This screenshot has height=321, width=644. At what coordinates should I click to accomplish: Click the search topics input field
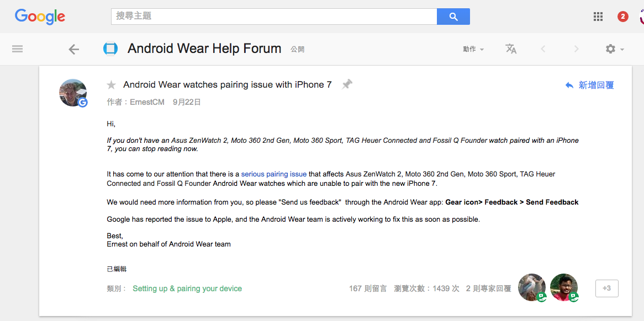coord(274,17)
